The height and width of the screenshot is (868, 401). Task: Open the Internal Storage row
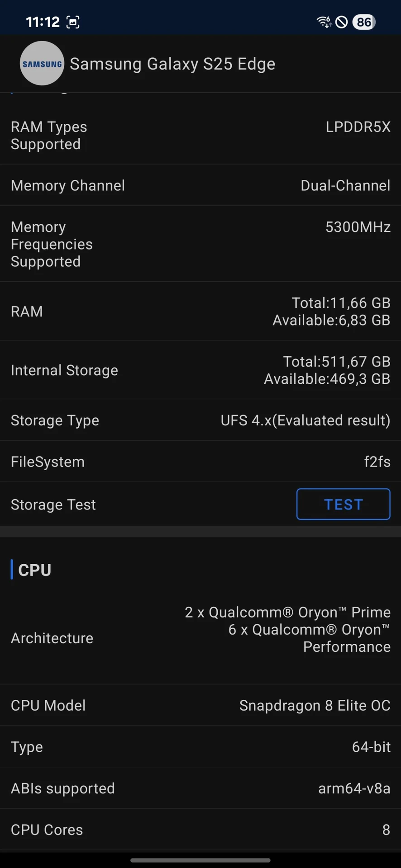point(200,370)
